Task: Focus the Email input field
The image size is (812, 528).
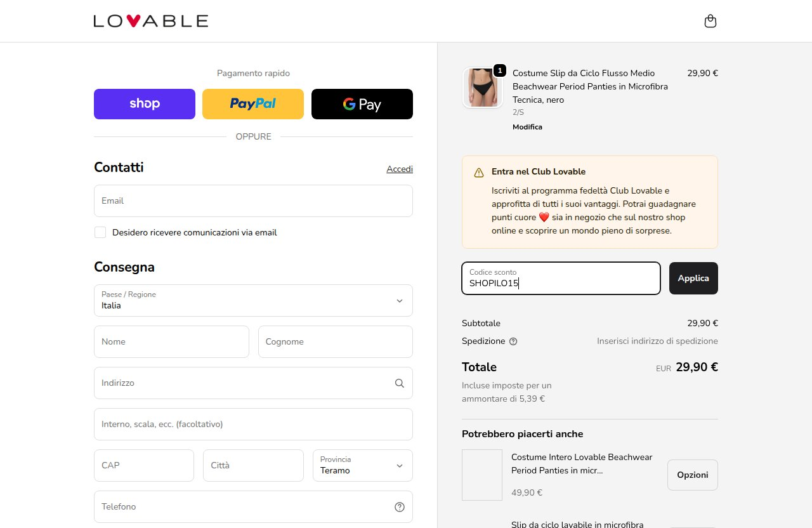Action: pyautogui.click(x=253, y=201)
